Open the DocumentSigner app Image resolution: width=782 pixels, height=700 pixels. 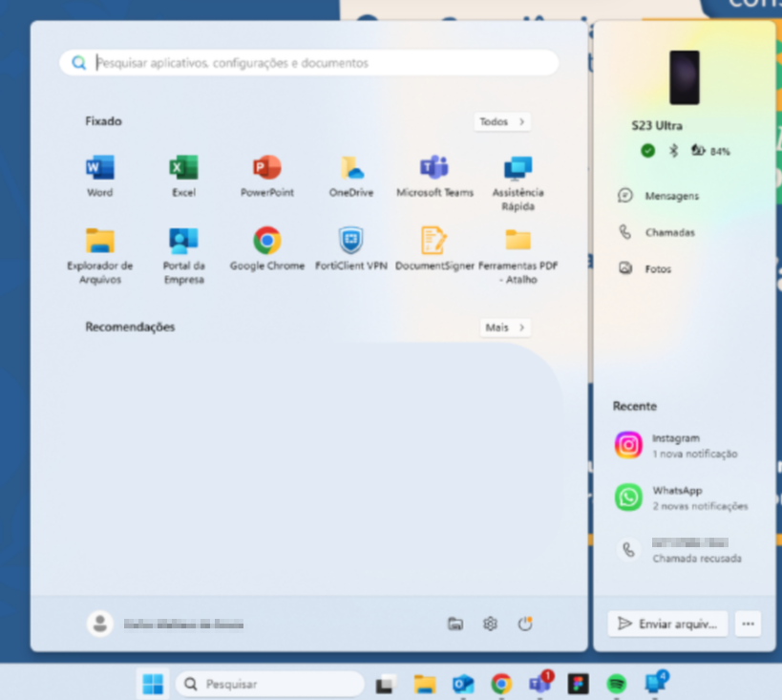tap(434, 242)
